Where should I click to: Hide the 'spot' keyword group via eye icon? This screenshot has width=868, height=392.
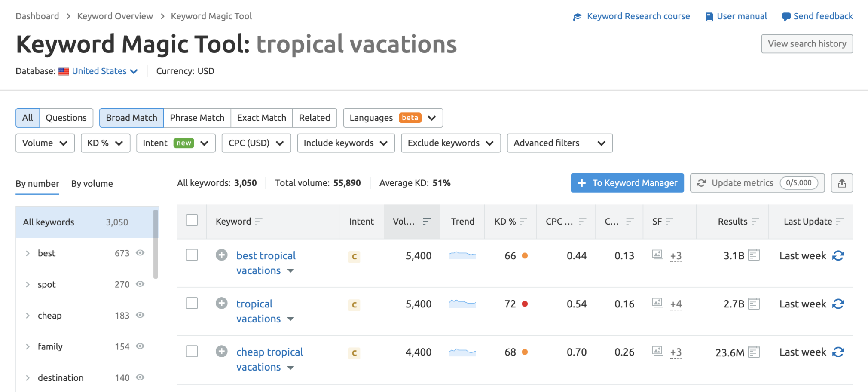coord(140,284)
